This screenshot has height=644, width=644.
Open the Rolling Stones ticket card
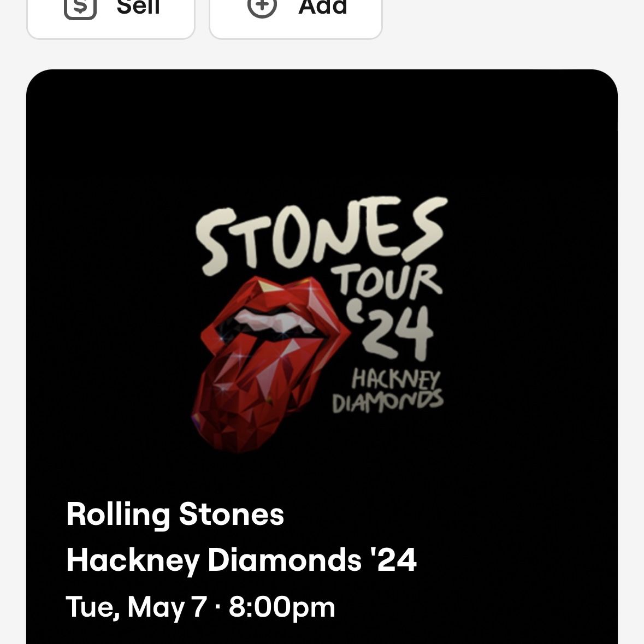pos(322,357)
